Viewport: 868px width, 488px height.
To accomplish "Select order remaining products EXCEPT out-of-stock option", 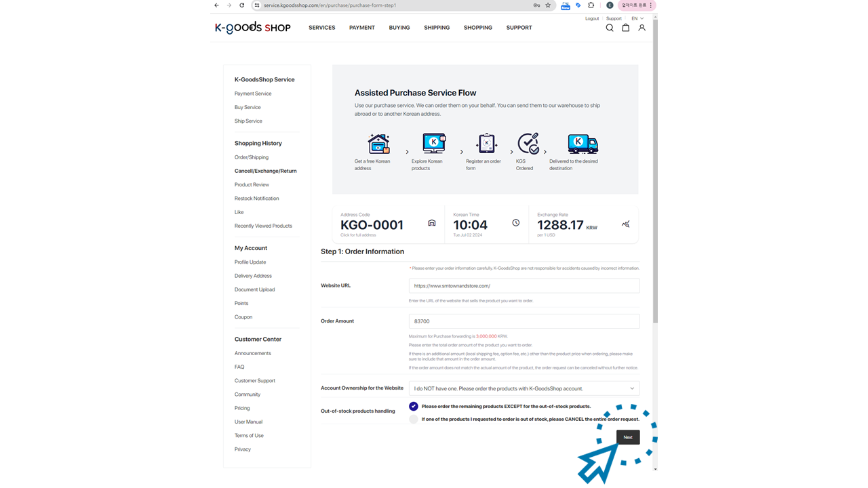I will 413,407.
